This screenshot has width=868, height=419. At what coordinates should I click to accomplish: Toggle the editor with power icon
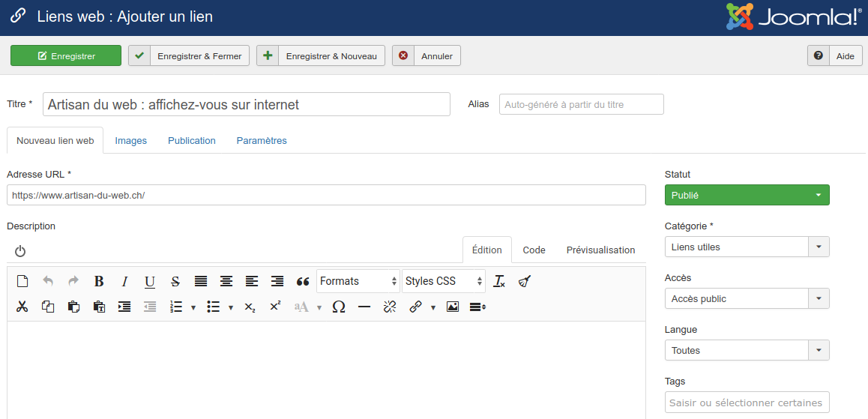tap(20, 251)
